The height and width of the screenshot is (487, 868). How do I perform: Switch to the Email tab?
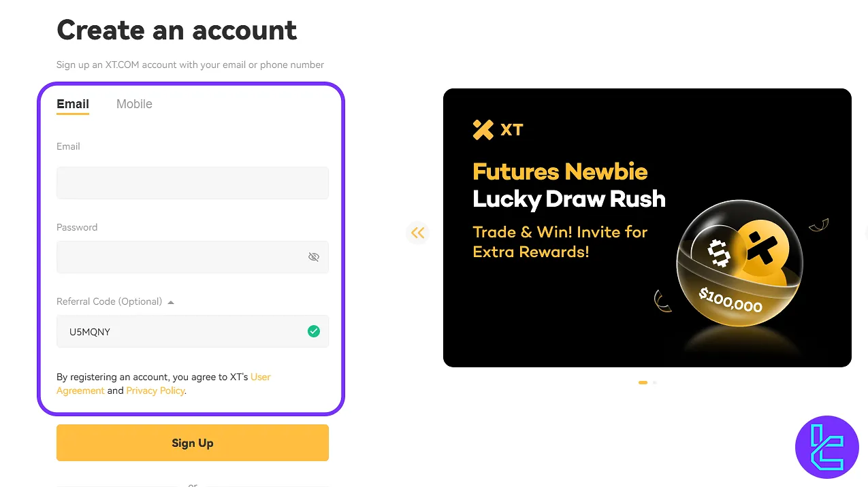click(73, 104)
